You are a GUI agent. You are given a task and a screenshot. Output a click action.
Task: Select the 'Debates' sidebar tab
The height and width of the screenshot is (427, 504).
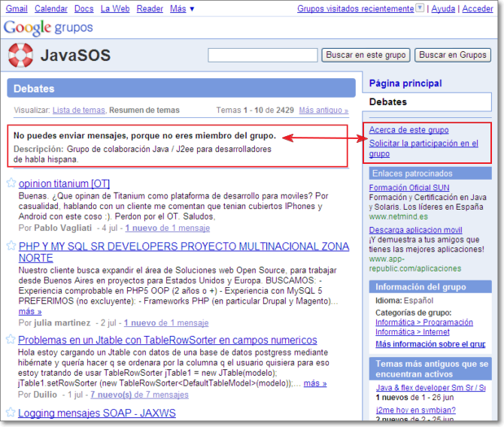[x=427, y=101]
